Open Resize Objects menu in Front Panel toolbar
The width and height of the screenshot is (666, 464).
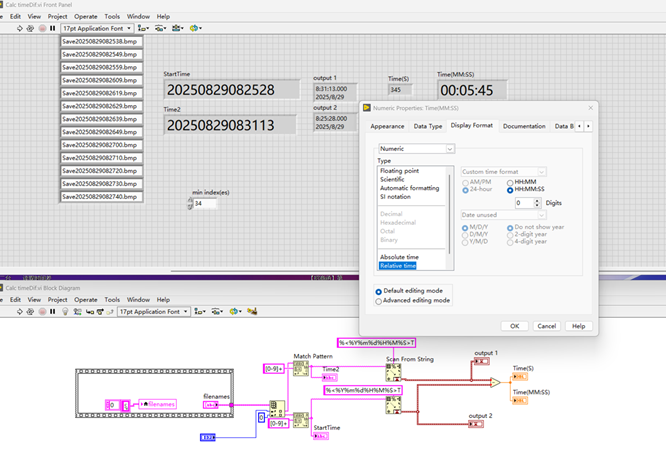point(178,28)
